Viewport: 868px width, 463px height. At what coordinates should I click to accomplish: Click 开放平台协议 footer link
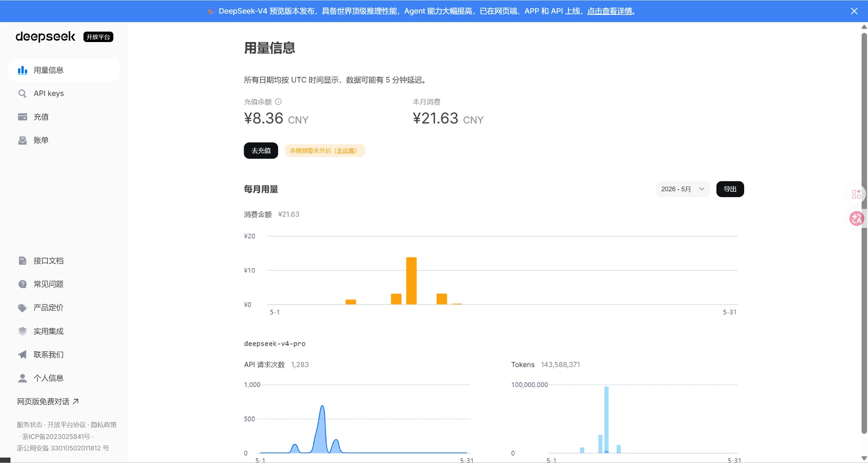point(66,425)
